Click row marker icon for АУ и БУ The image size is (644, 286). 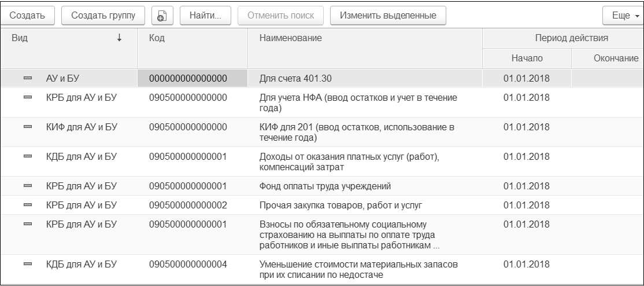(28, 78)
